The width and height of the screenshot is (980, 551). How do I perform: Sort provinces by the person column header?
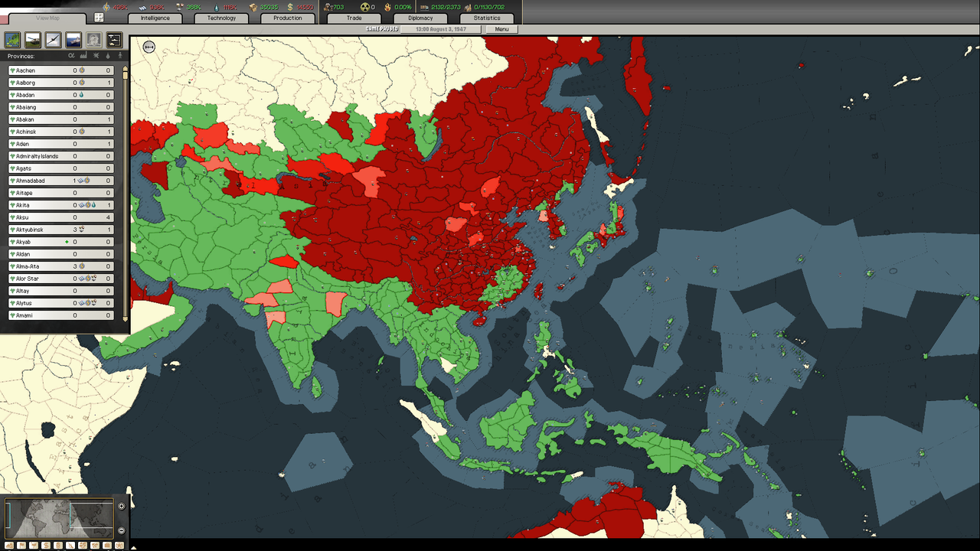[120, 55]
